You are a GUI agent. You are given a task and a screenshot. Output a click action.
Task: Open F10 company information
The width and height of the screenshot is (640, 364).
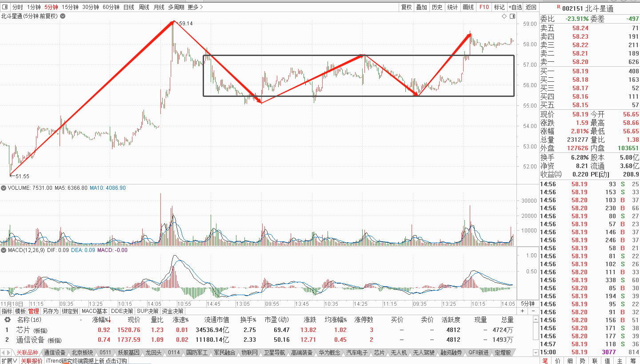[484, 7]
